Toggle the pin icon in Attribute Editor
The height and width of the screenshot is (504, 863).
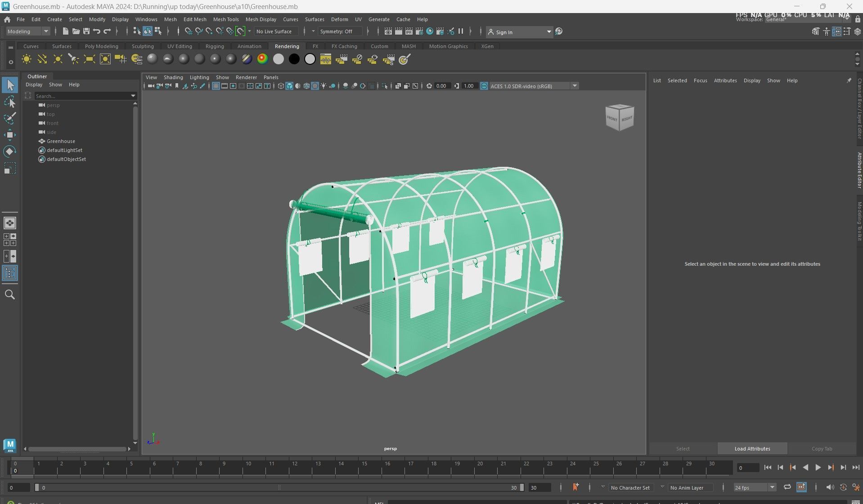click(x=849, y=80)
